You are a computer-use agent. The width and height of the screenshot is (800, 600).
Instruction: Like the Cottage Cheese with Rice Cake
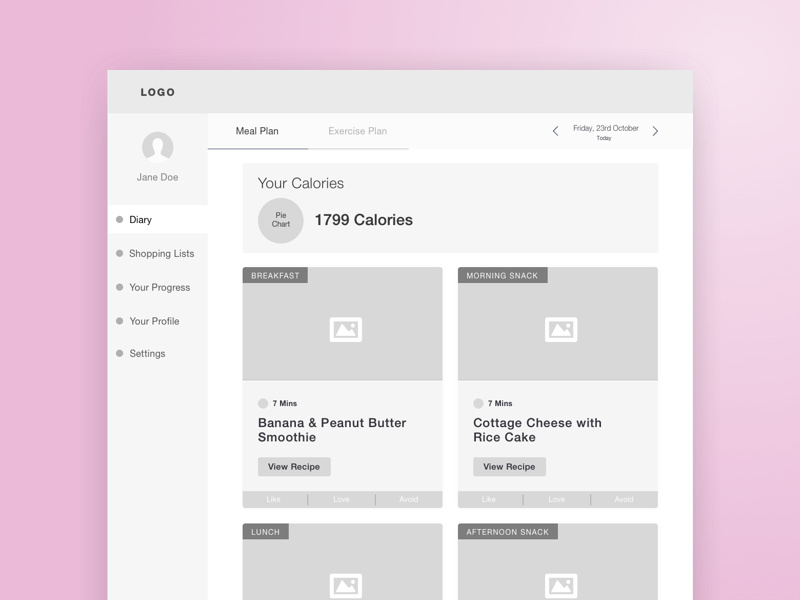click(489, 499)
